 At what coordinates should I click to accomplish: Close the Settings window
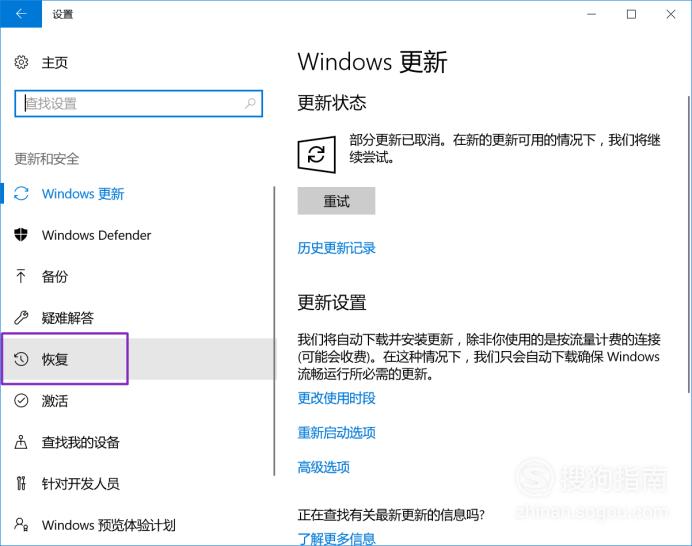pyautogui.click(x=671, y=14)
